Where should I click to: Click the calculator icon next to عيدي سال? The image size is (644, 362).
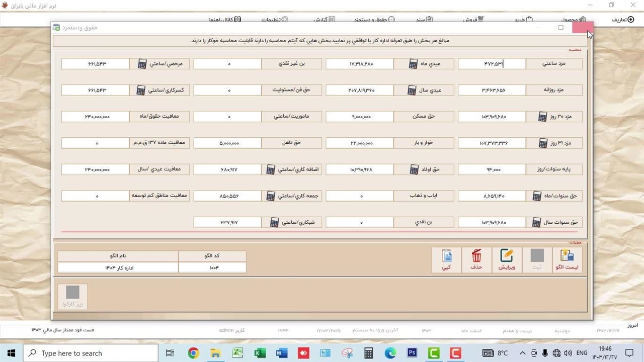pyautogui.click(x=413, y=90)
